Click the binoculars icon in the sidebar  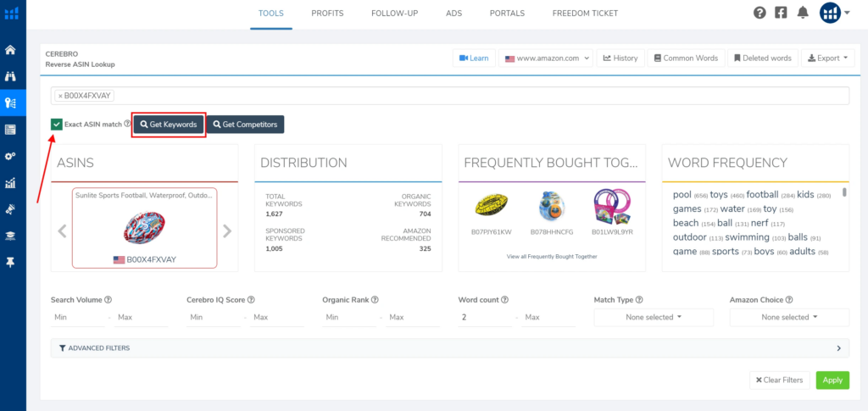(x=11, y=76)
